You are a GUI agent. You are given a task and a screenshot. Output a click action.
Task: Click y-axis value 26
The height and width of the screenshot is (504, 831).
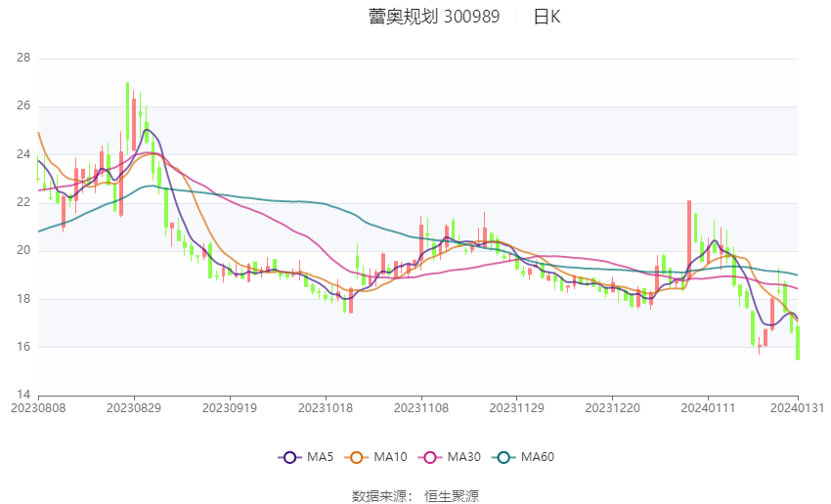coord(23,105)
